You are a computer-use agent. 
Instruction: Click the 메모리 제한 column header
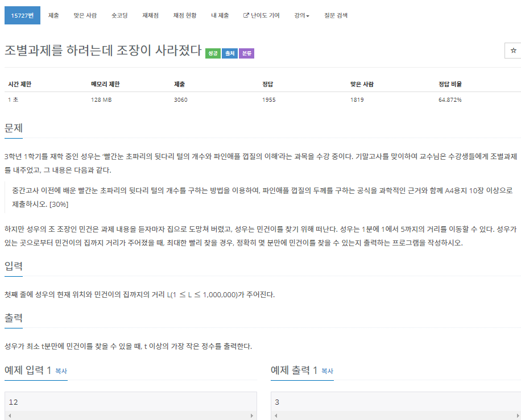click(105, 84)
